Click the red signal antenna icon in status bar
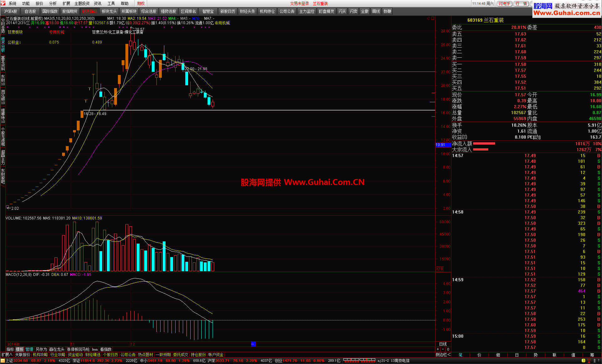Viewport: 602px width, 364px height. pos(589,361)
